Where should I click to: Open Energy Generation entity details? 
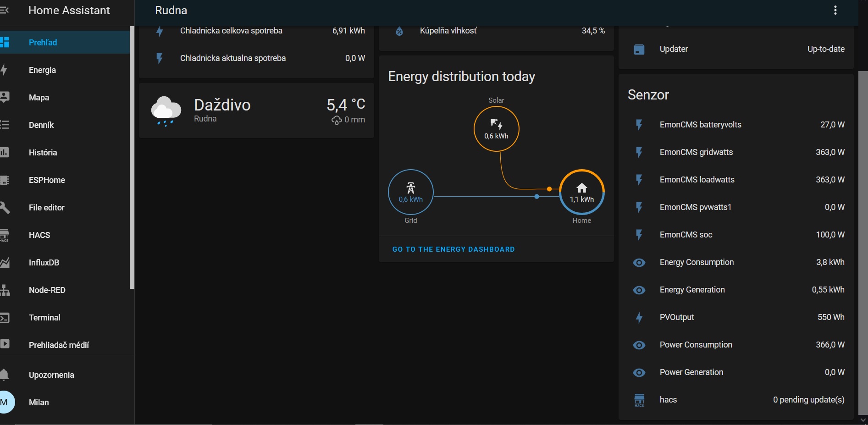tap(736, 290)
